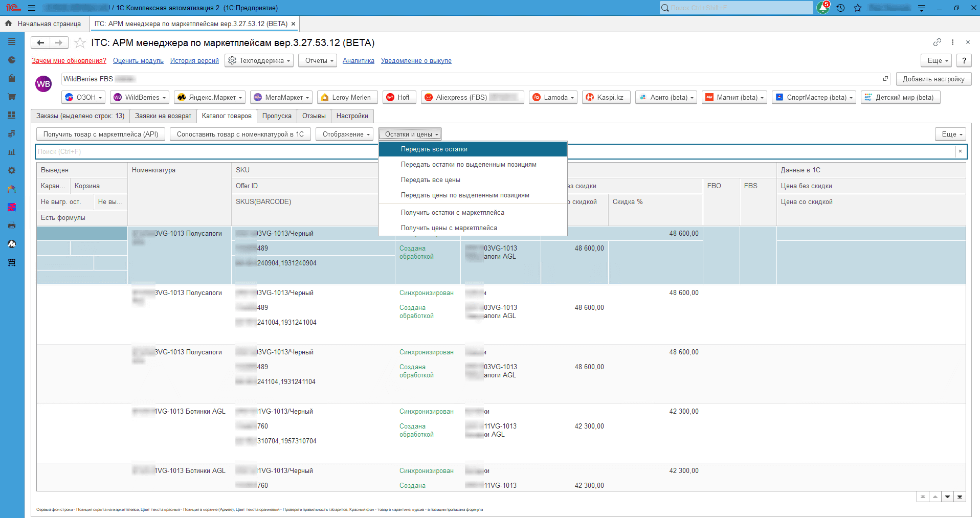Expand the Отчеты dropdown
This screenshot has width=980, height=518.
click(x=319, y=60)
